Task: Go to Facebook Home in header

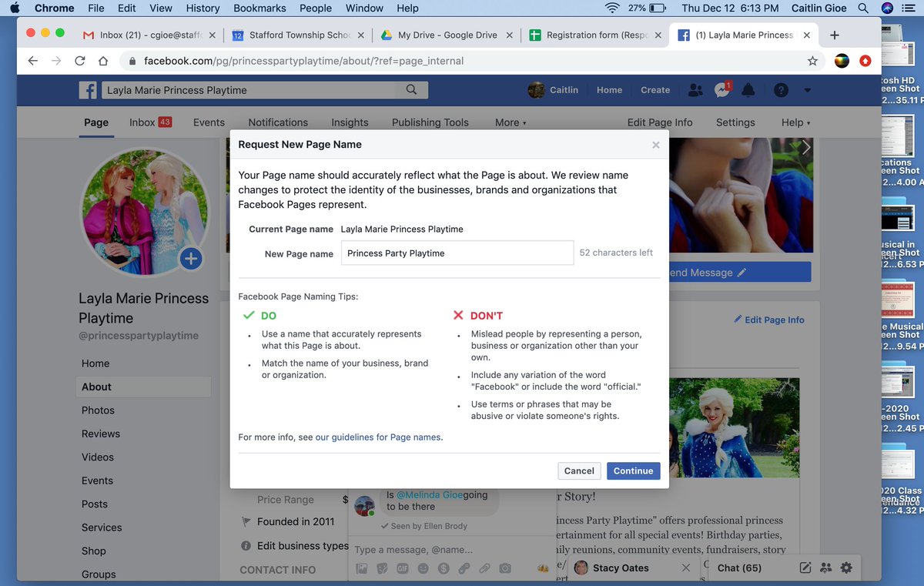Action: point(609,90)
